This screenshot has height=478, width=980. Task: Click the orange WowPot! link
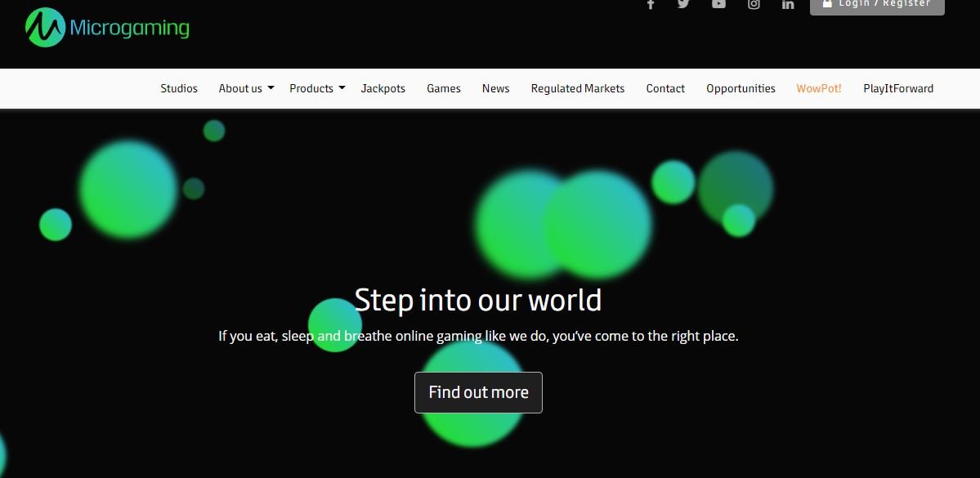[x=819, y=88]
